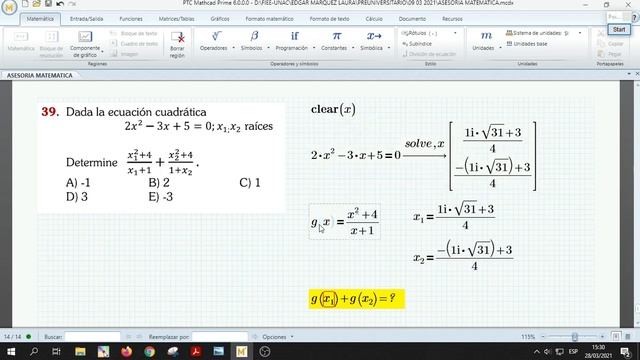Screen dimensions: 640x360
Task: Insert a Bloque de texto
Action: point(134,33)
